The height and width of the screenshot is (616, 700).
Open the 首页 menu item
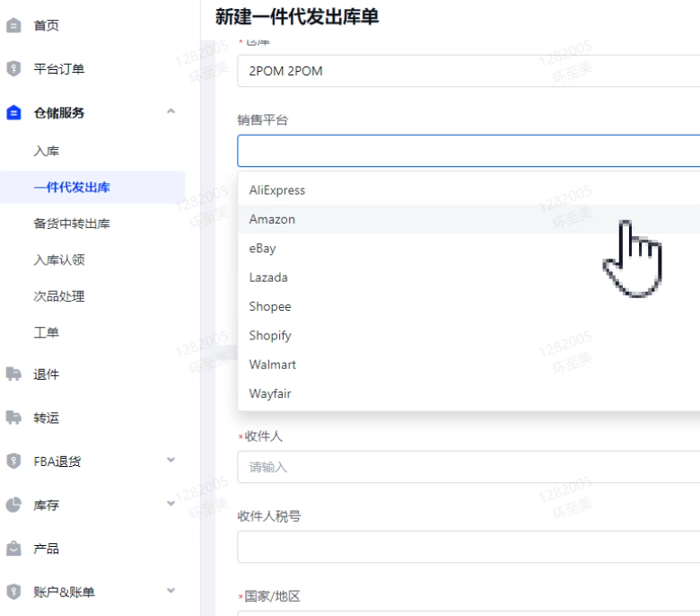point(46,25)
